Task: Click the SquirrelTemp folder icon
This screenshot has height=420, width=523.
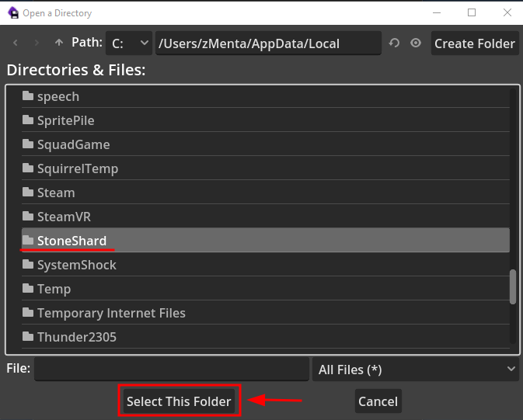Action: [x=28, y=168]
